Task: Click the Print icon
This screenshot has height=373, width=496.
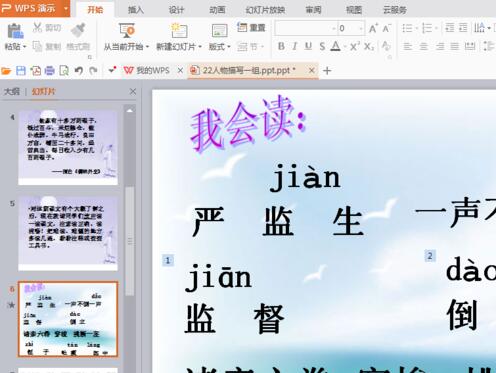Action: point(50,70)
